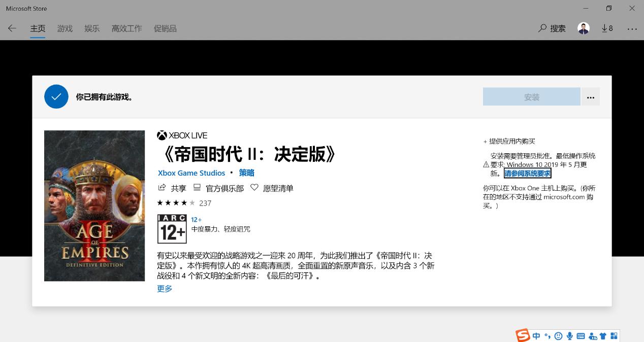The height and width of the screenshot is (342, 644).
Task: Switch to the 促销品 tab
Action: click(165, 28)
